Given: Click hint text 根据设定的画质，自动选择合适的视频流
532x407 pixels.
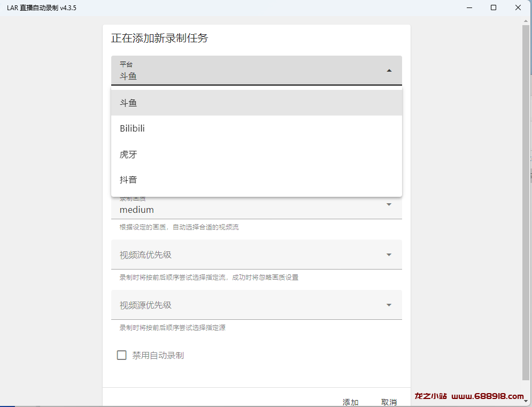Looking at the screenshot, I should click(179, 227).
